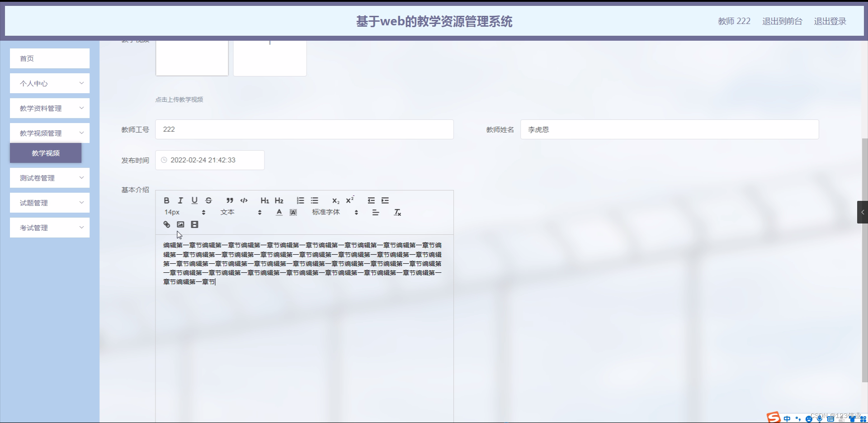Click 退出登录 to log out
The height and width of the screenshot is (423, 868).
830,21
